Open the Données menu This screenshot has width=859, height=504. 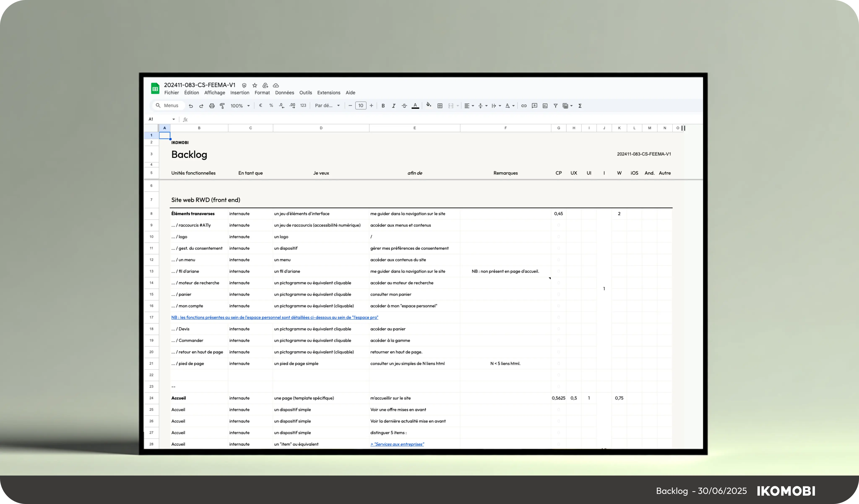(284, 93)
